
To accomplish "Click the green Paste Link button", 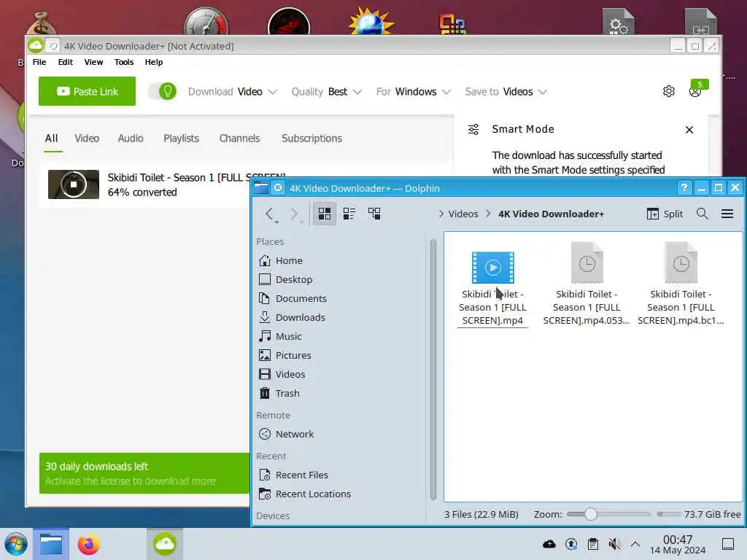I will [x=87, y=91].
